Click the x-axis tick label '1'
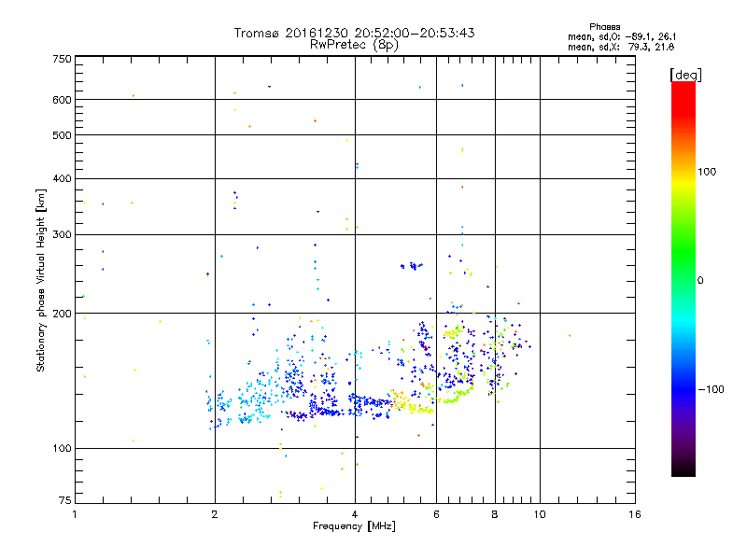This screenshot has width=747, height=560. click(75, 514)
